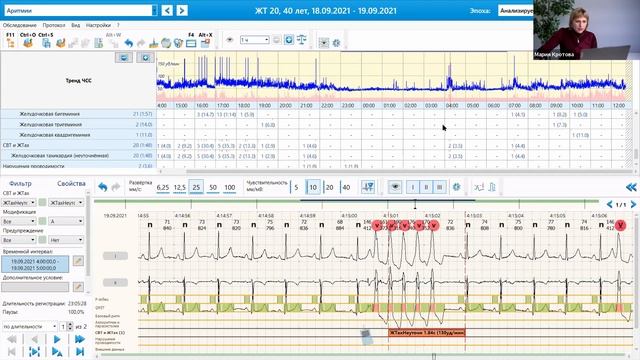Toggle the eye icon in top toolbar
Image resolution: width=640 pixels, height=360 pixels.
coord(230,40)
